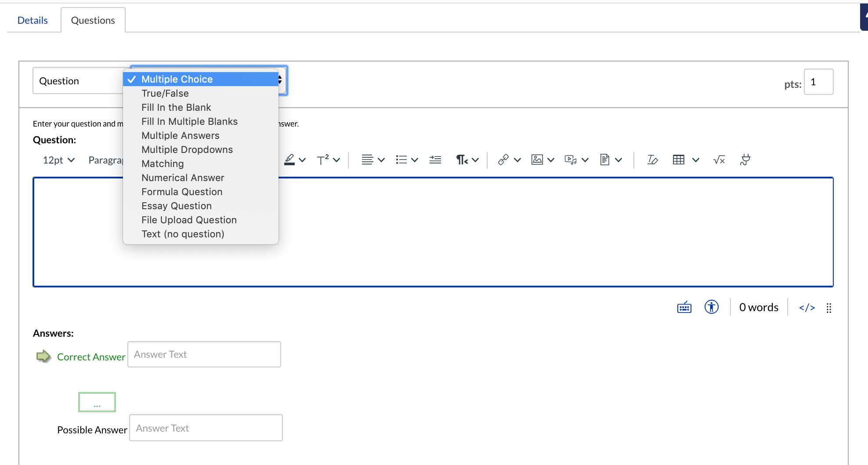Screen dimensions: 868x465
Task: Click the 0 words count
Action: (x=759, y=307)
